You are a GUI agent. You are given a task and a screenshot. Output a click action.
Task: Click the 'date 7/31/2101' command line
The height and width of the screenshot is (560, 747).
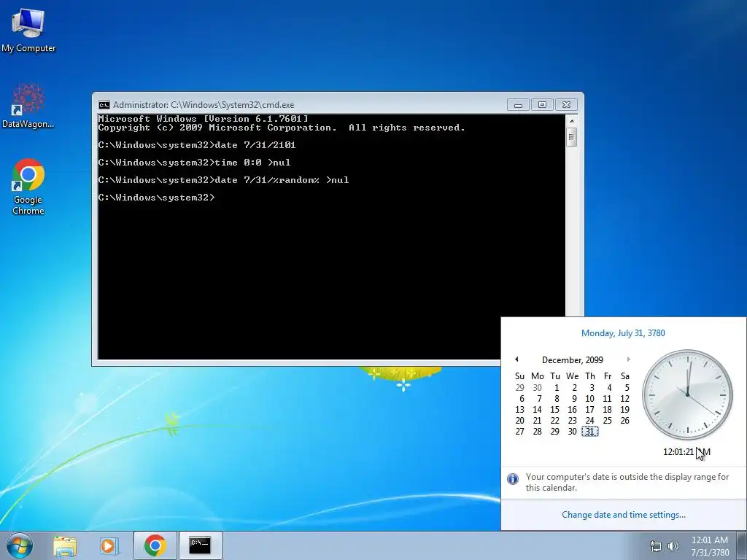click(197, 145)
